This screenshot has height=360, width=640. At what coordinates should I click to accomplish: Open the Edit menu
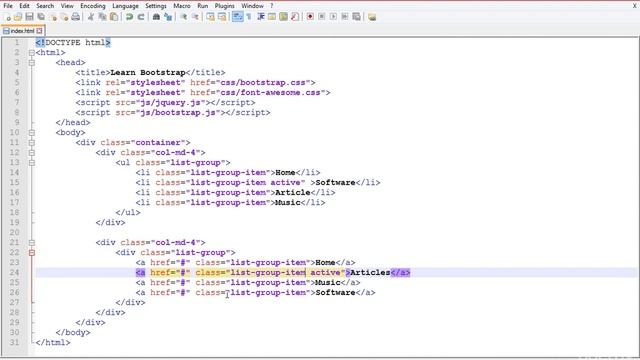click(x=24, y=6)
